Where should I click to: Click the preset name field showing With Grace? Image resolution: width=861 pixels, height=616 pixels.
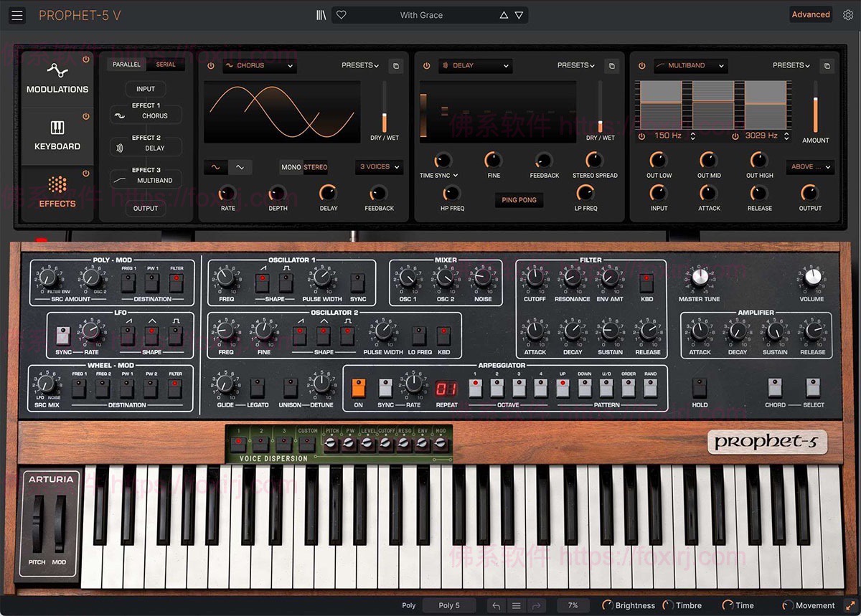[423, 14]
